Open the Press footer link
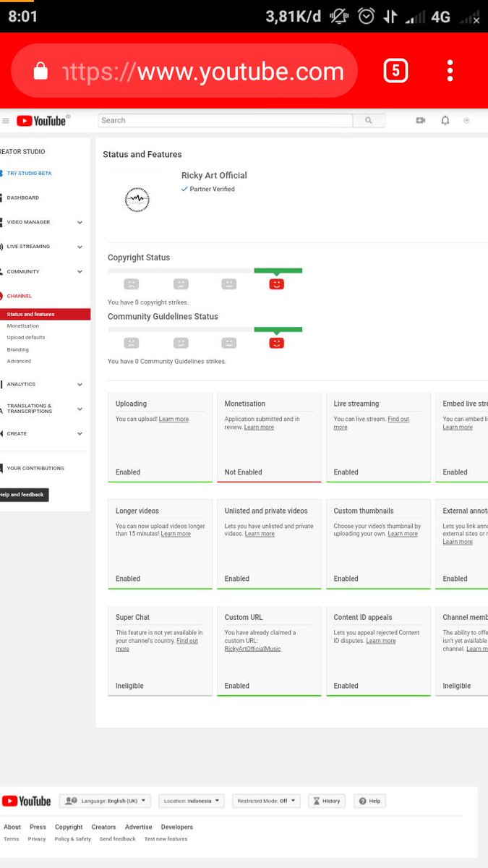 click(x=38, y=827)
